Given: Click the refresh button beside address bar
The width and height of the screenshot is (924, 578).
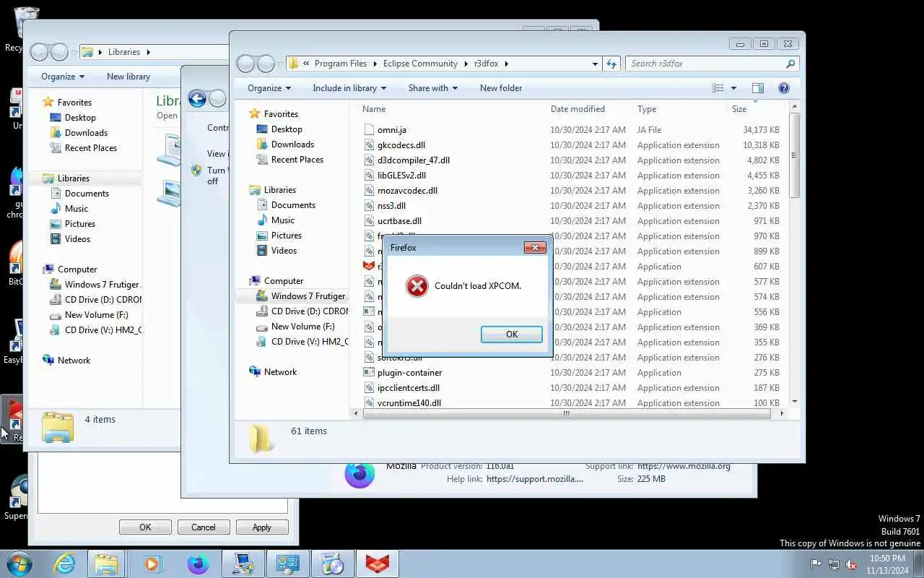Looking at the screenshot, I should 611,64.
